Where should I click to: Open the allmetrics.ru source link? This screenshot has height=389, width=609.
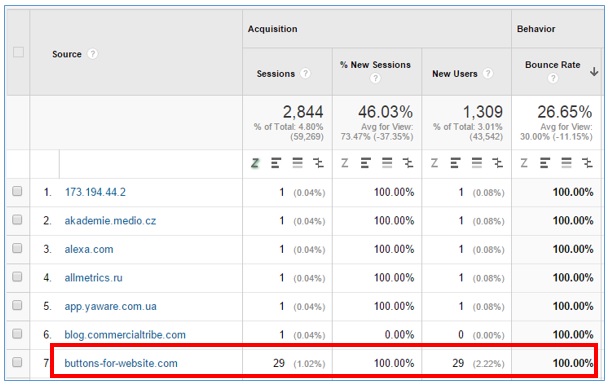(x=94, y=278)
